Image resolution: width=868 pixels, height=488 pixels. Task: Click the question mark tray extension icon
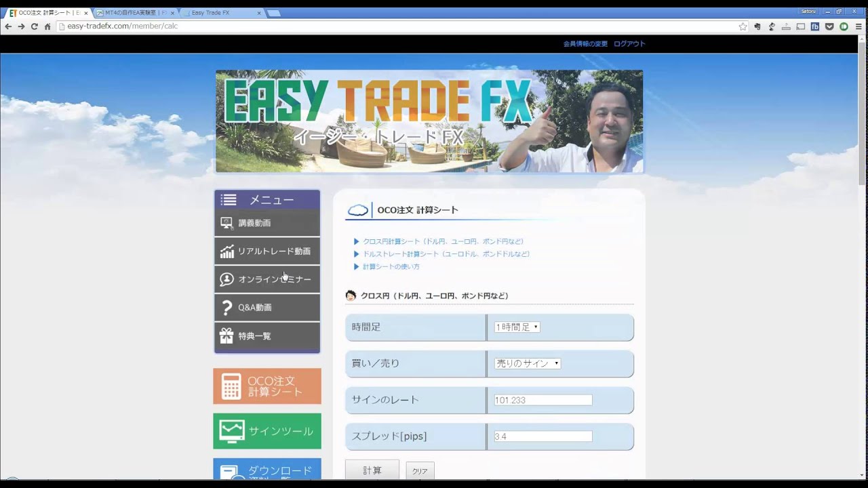click(x=786, y=26)
